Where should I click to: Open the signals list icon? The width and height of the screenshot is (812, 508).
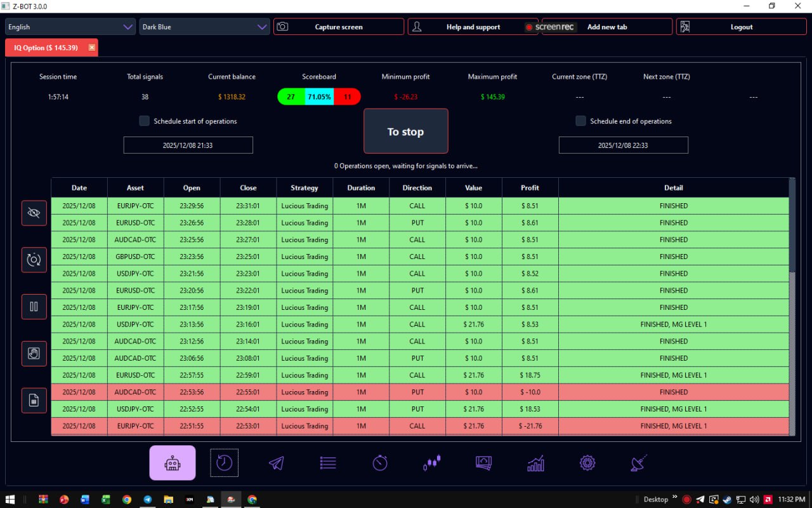click(328, 462)
